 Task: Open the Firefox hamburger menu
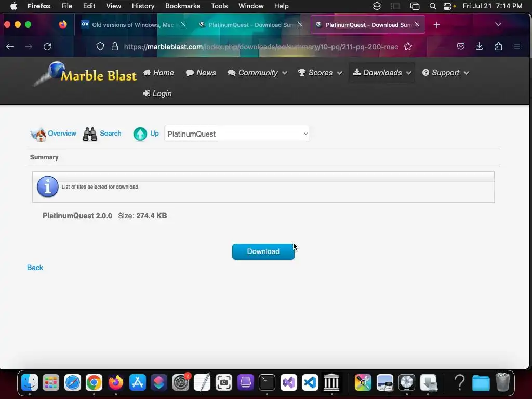pyautogui.click(x=517, y=46)
